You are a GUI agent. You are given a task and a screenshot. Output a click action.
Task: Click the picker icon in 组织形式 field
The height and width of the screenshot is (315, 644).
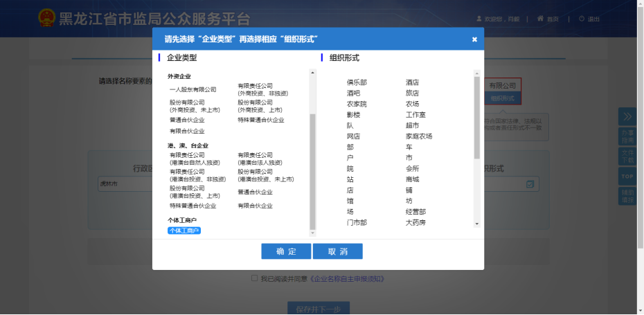[530, 184]
